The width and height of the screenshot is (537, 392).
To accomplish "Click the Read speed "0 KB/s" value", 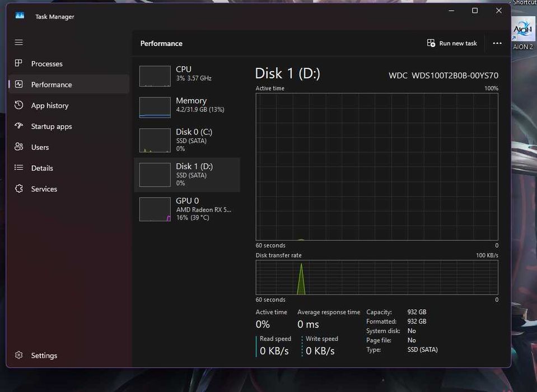I will 274,351.
